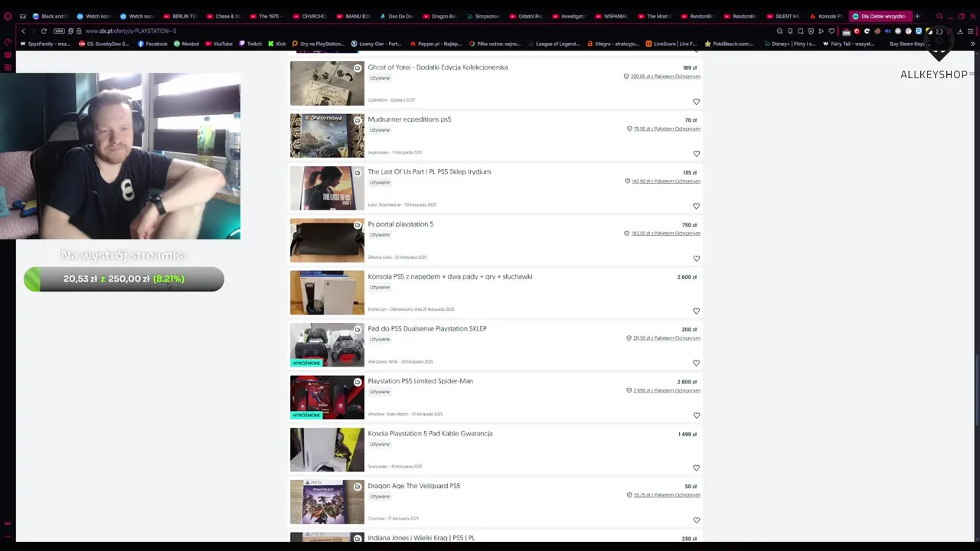Open the find-in-page magnifier icon in toolbar

pyautogui.click(x=779, y=31)
